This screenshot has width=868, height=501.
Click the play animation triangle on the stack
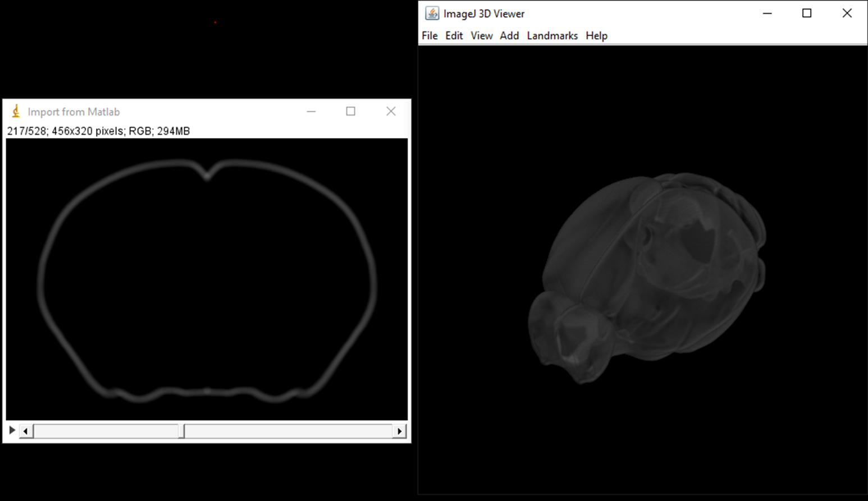[x=12, y=430]
